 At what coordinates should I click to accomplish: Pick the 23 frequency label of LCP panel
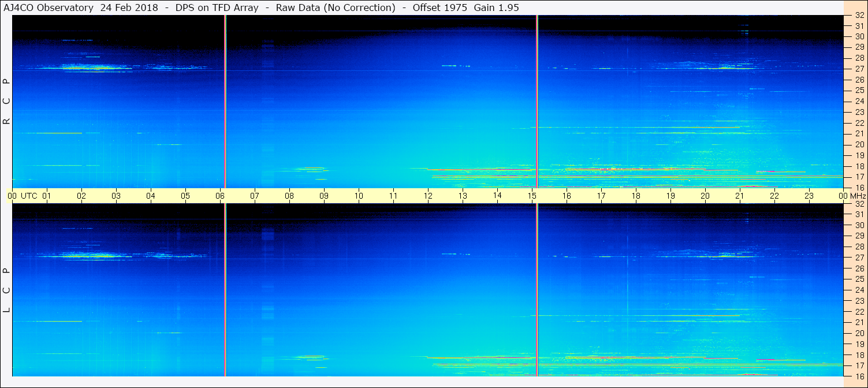(x=859, y=301)
